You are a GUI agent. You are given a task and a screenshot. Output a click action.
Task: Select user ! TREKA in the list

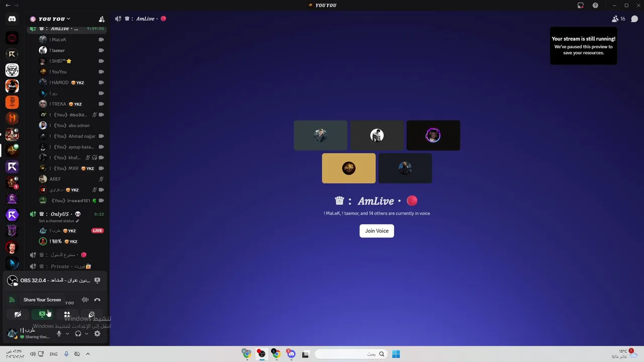point(71,104)
